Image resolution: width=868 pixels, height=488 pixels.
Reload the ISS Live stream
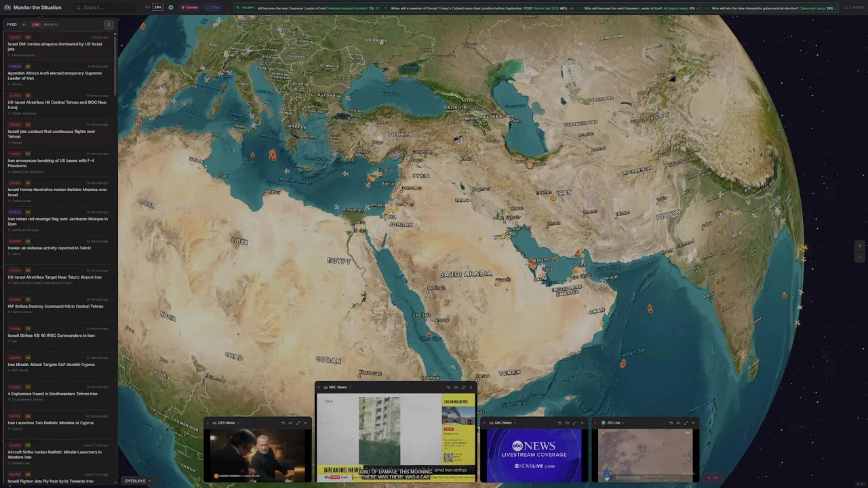pos(671,423)
